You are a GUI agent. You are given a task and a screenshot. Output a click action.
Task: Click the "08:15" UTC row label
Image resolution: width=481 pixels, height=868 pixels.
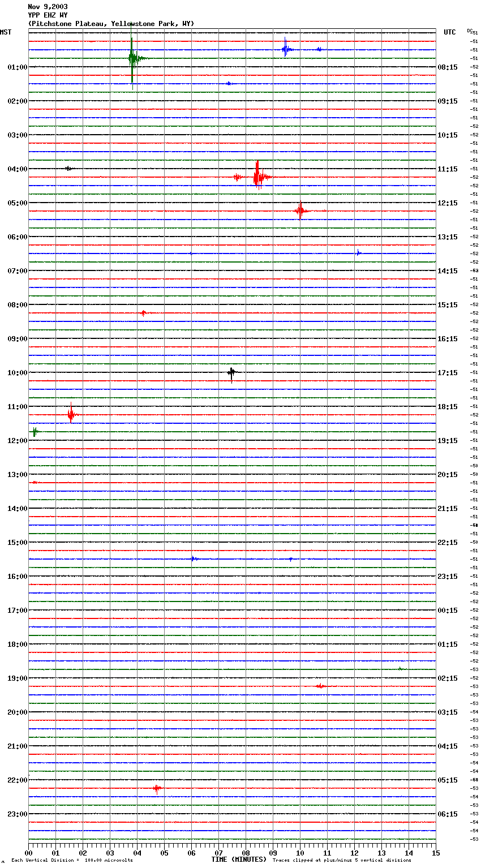click(x=448, y=67)
